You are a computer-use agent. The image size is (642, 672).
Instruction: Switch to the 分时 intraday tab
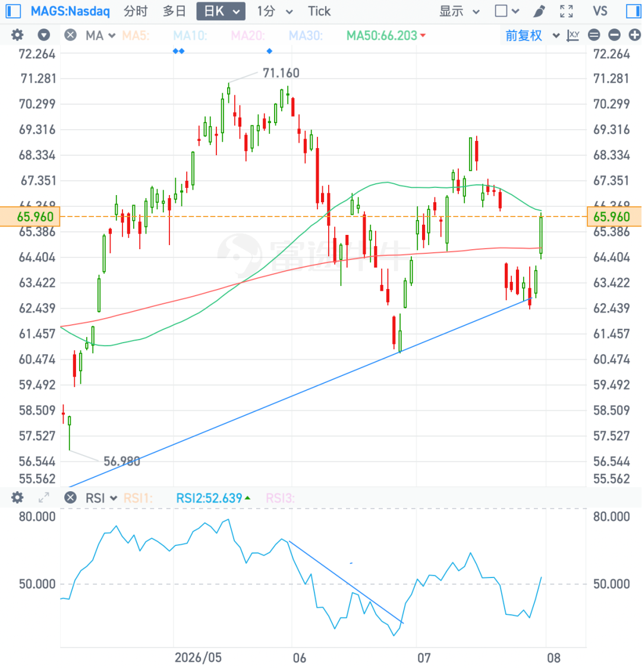point(136,11)
